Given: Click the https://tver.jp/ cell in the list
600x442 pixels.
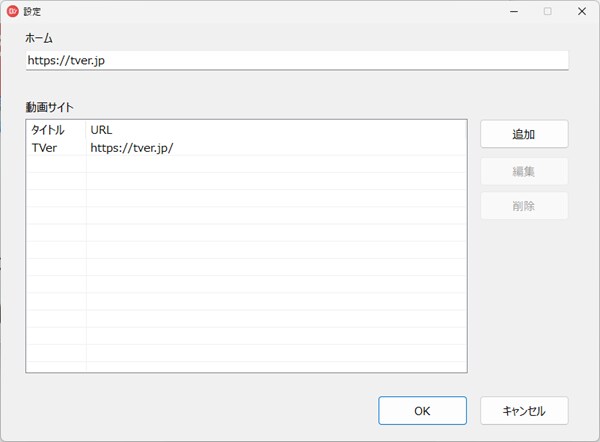Looking at the screenshot, I should [x=132, y=147].
